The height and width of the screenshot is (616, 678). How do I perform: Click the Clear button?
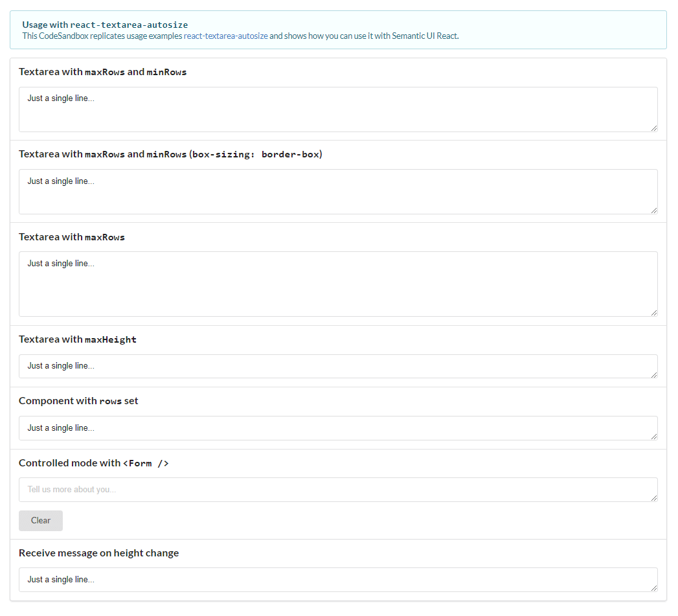pos(41,520)
